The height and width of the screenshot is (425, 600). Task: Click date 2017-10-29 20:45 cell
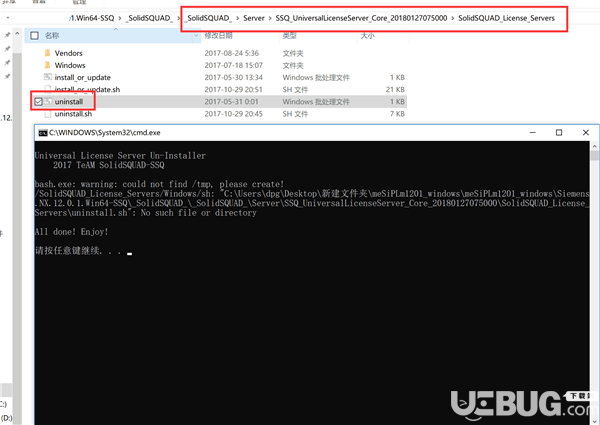click(233, 114)
